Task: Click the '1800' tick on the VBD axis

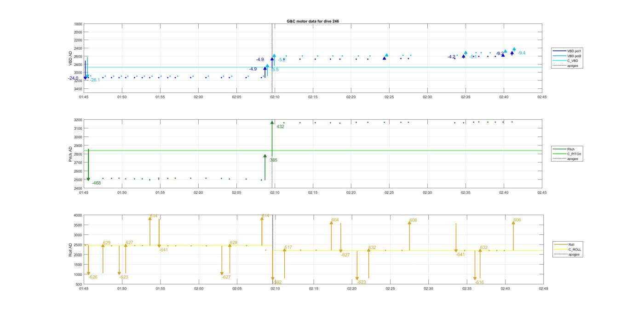Action: point(78,24)
